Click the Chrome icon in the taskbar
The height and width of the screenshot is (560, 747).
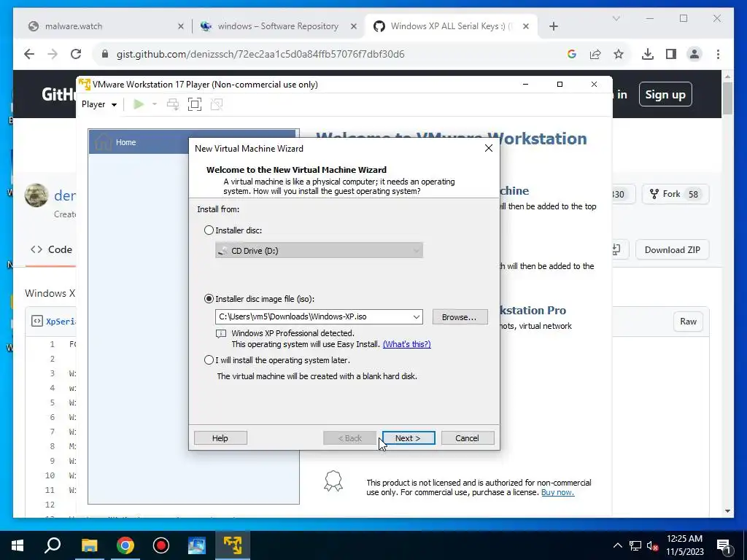[x=125, y=545]
